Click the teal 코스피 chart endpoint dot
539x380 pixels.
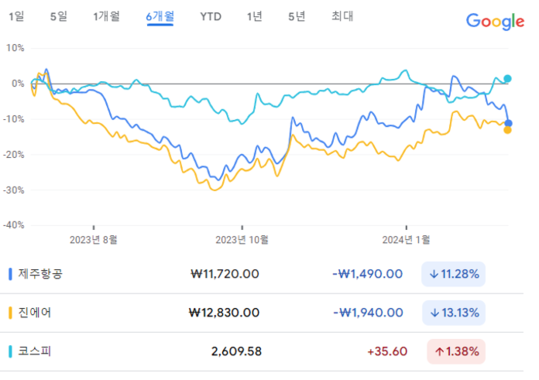coord(507,78)
